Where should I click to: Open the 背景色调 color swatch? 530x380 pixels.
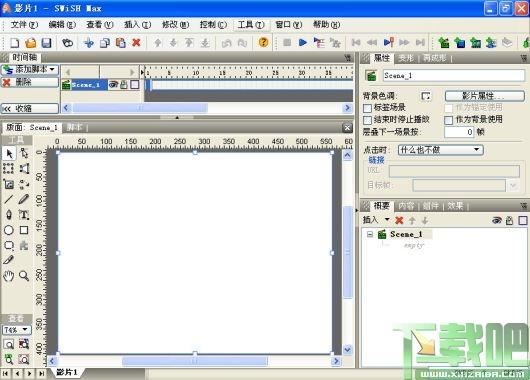[426, 96]
